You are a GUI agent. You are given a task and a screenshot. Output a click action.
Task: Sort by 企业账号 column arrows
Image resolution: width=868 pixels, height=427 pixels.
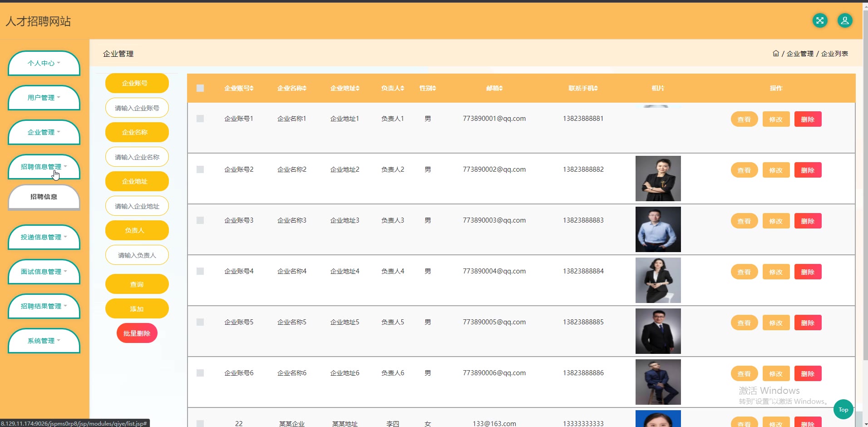pyautogui.click(x=252, y=88)
